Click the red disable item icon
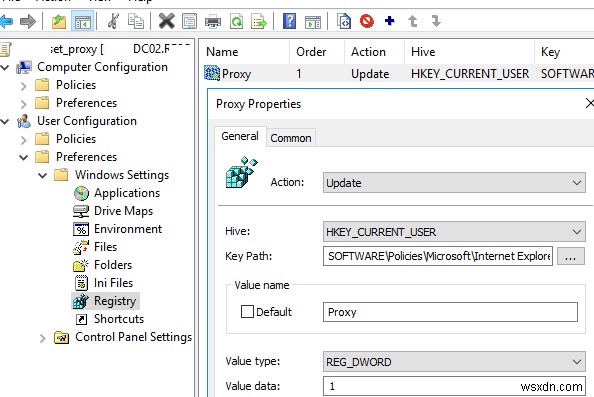The width and height of the screenshot is (594, 397). 367,21
